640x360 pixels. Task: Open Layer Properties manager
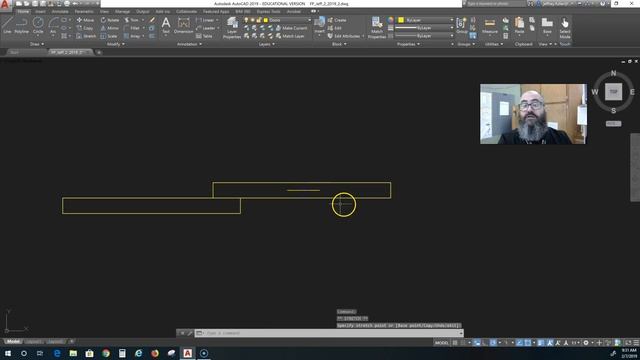(232, 28)
